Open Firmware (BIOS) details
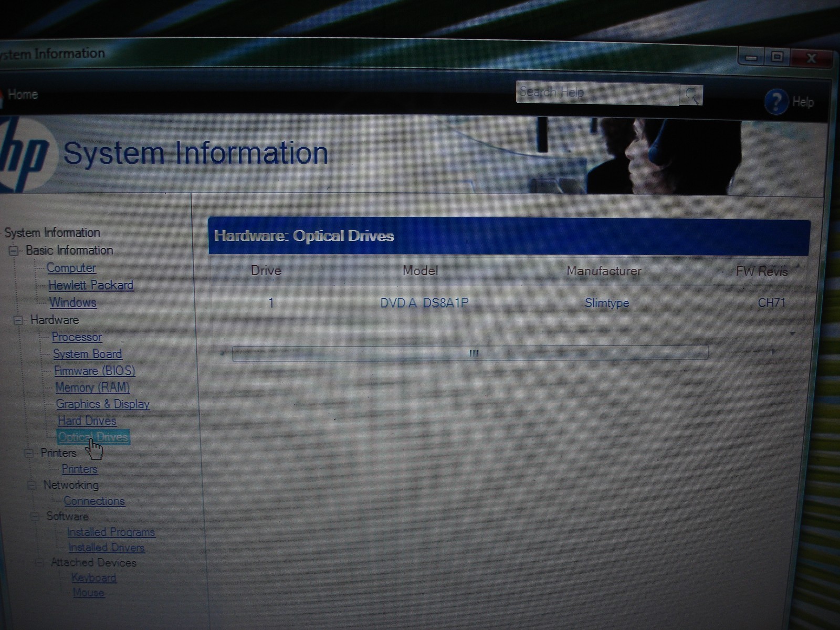840x630 pixels. coord(94,371)
